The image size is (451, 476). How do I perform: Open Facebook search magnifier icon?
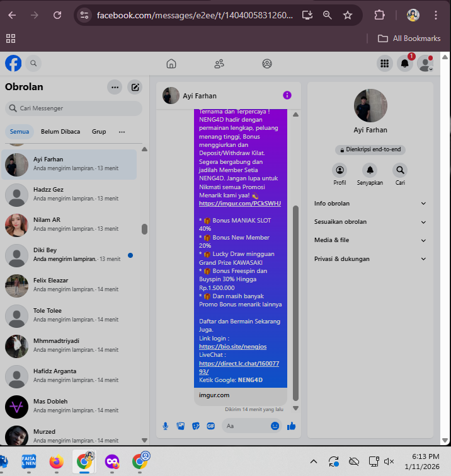pos(33,63)
